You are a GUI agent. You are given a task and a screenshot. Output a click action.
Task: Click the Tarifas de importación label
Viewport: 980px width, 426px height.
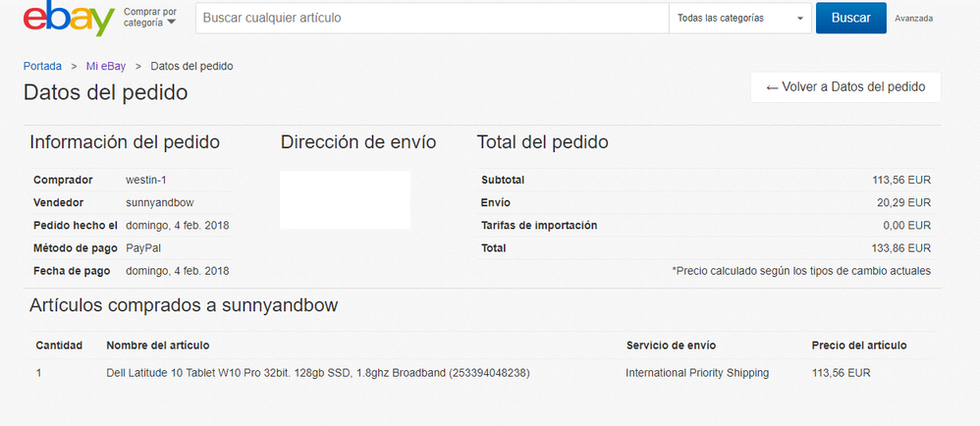coord(539,226)
